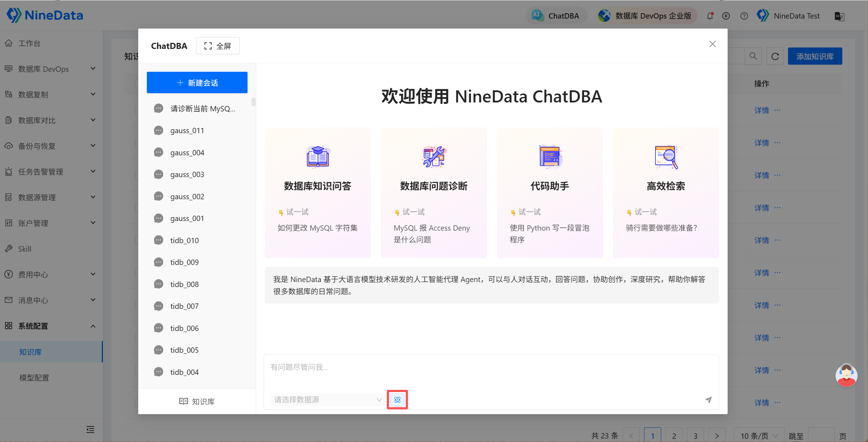Click the 代码助手 code window icon
Image resolution: width=868 pixels, height=442 pixels.
[550, 157]
